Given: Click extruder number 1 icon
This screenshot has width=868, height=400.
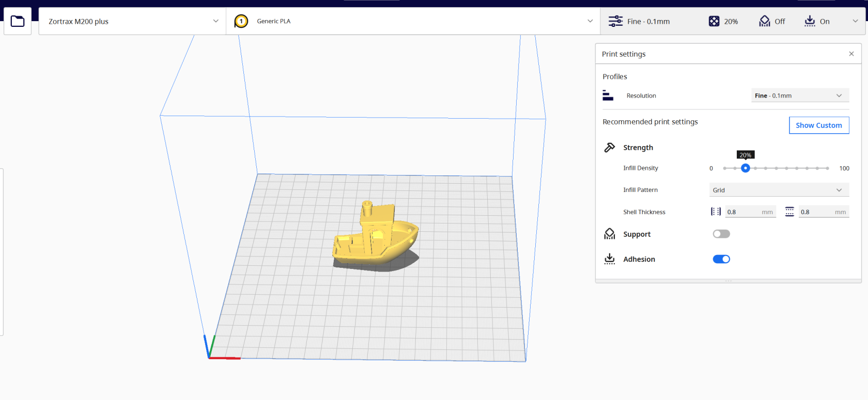Looking at the screenshot, I should pyautogui.click(x=241, y=21).
